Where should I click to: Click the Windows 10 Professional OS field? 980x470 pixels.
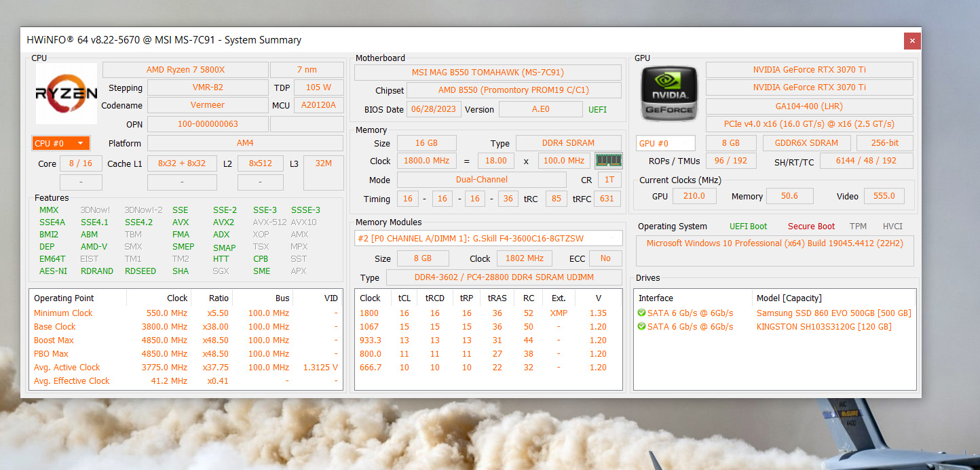[x=774, y=243]
